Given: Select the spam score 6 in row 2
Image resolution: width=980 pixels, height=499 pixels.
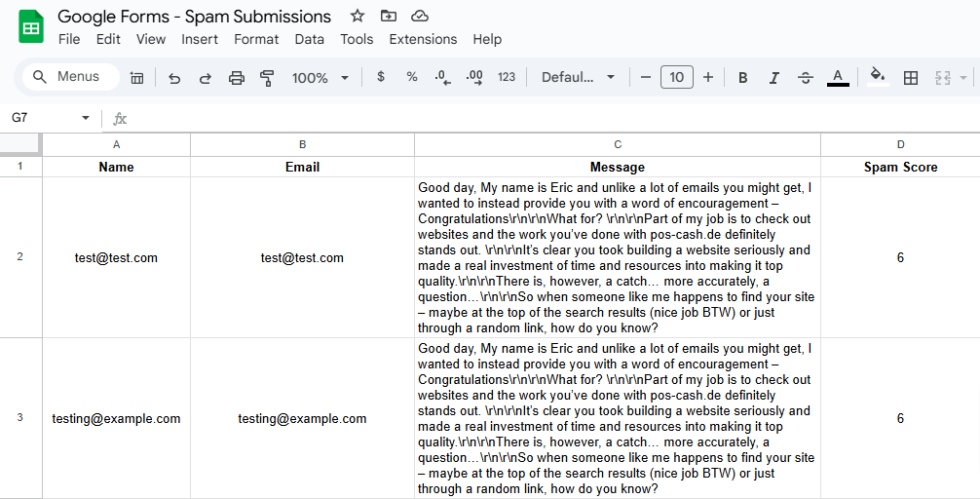Looking at the screenshot, I should click(x=901, y=257).
